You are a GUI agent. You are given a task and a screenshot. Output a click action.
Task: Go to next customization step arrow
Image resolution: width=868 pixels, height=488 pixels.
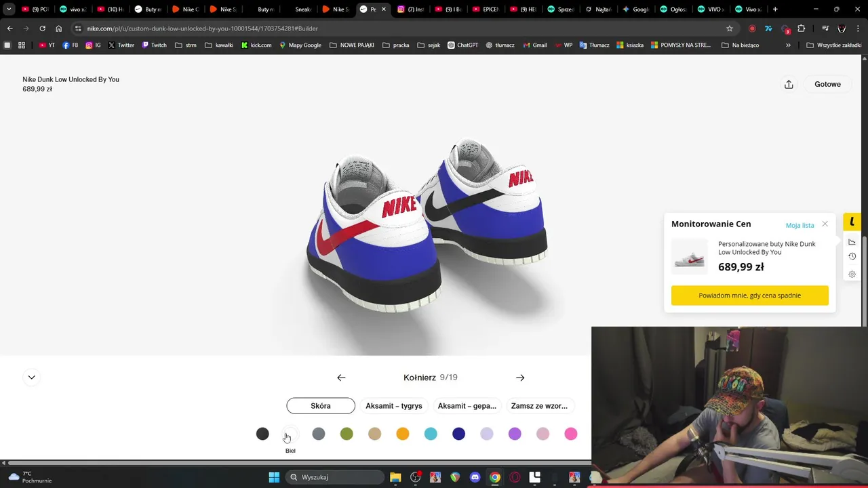pos(520,378)
